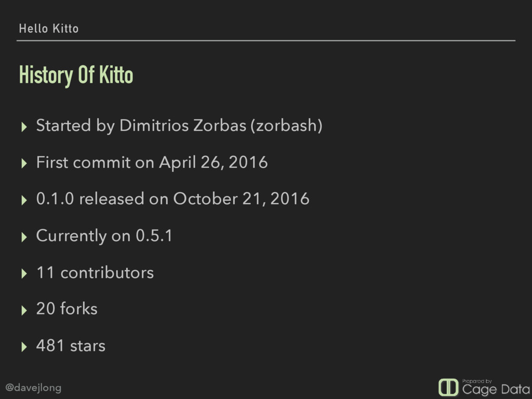Click the '481 stars' text
Screen dimensions: 532x399
click(71, 345)
